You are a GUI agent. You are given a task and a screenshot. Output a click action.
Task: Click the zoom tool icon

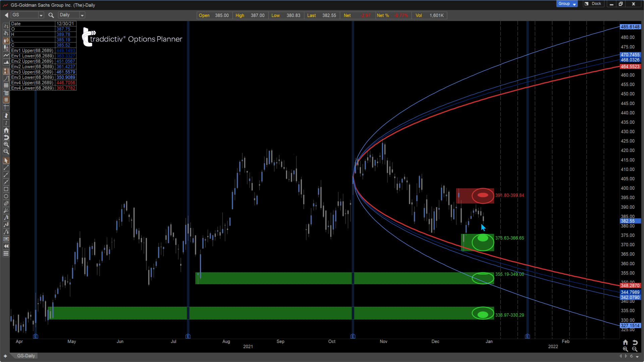[x=6, y=144]
